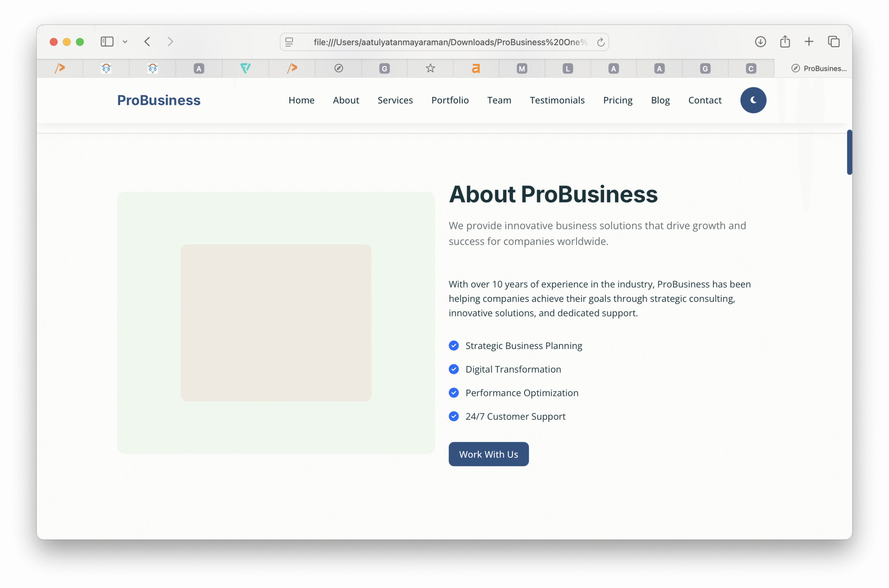Open the Services nav link
The width and height of the screenshot is (889, 588).
[x=395, y=100]
